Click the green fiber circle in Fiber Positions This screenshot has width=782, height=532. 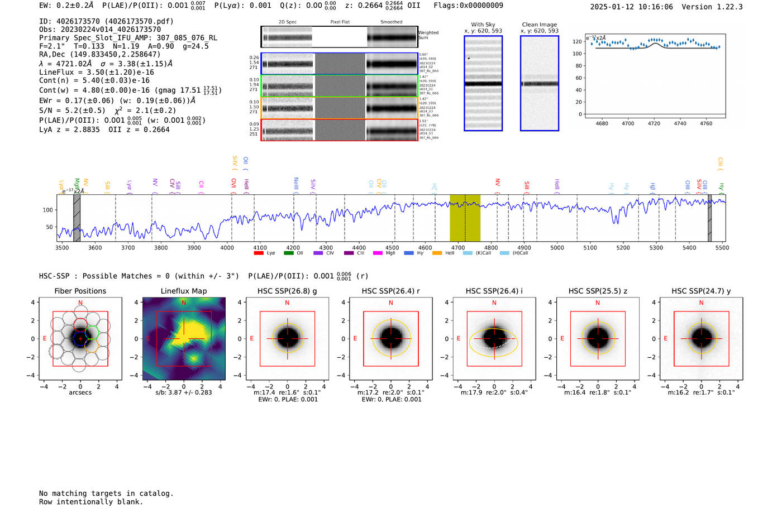point(92,332)
